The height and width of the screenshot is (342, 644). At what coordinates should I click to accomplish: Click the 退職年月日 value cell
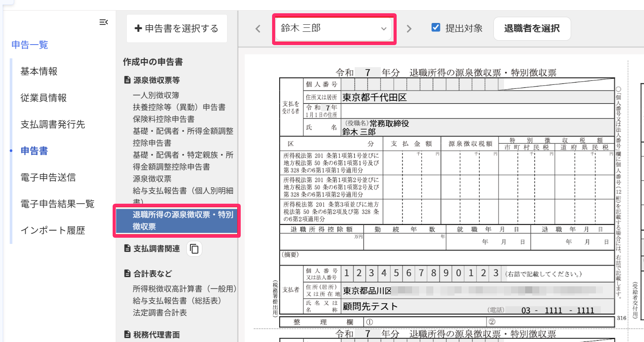click(572, 242)
